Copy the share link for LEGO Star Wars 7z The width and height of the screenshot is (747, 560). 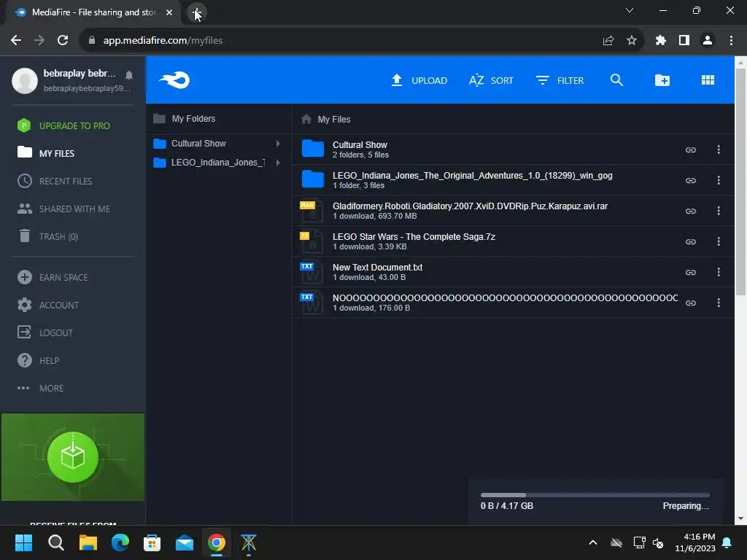pyautogui.click(x=690, y=241)
